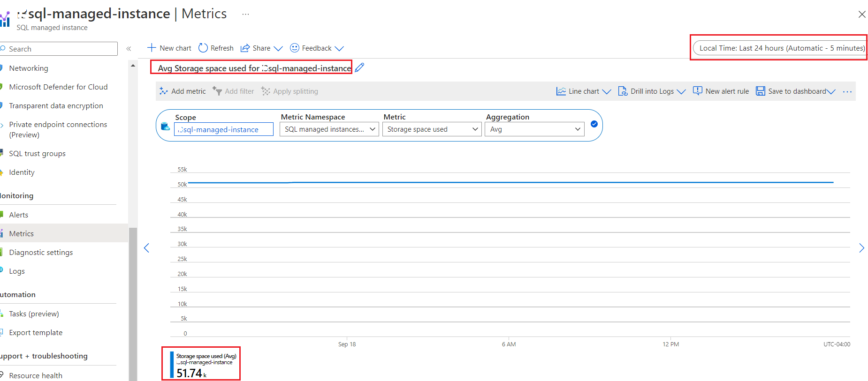
Task: Click Apply splitting
Action: click(x=289, y=91)
